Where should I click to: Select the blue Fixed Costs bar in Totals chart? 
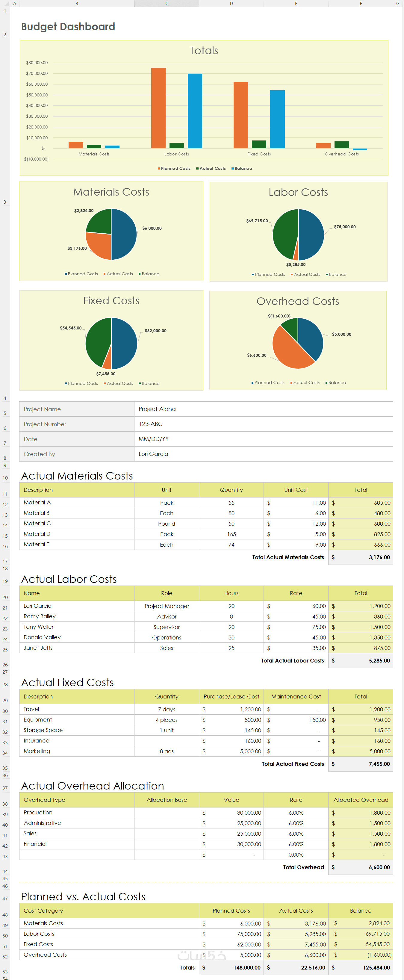(x=277, y=119)
